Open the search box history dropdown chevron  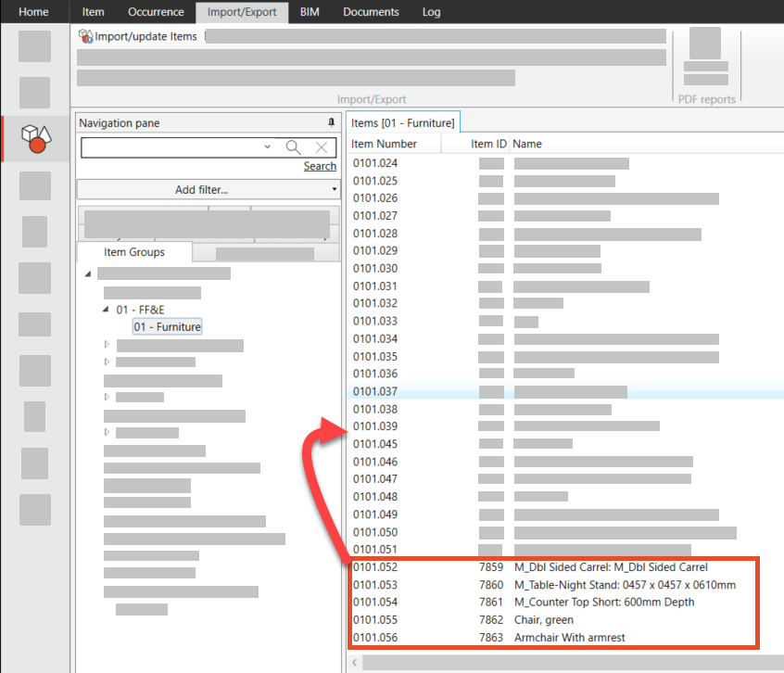pos(268,147)
